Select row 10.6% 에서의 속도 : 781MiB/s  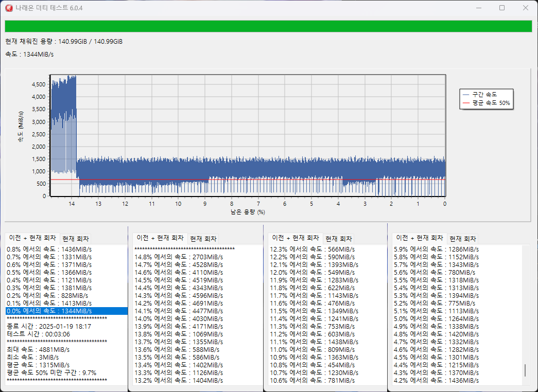pyautogui.click(x=312, y=380)
